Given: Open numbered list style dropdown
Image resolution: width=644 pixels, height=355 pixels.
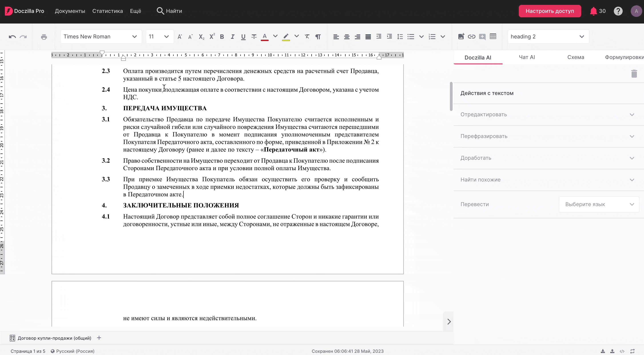Looking at the screenshot, I should 443,37.
